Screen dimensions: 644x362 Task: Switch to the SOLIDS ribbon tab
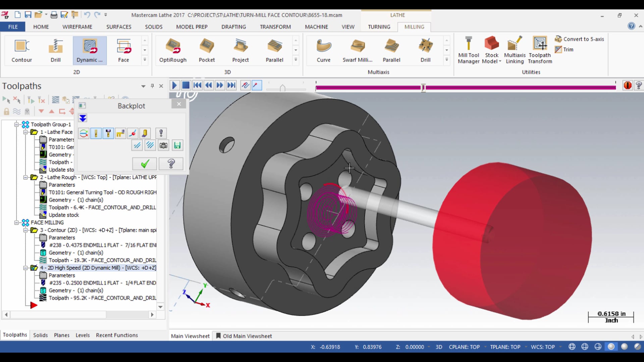pyautogui.click(x=154, y=27)
